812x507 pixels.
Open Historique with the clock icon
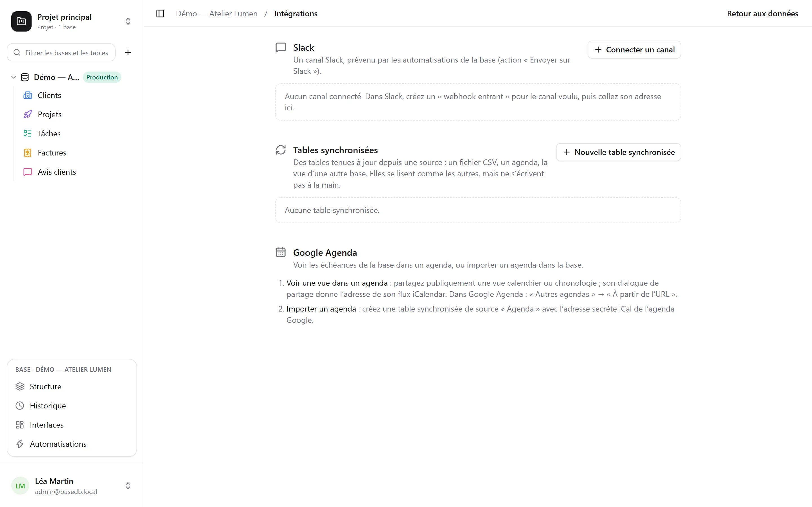tap(20, 406)
